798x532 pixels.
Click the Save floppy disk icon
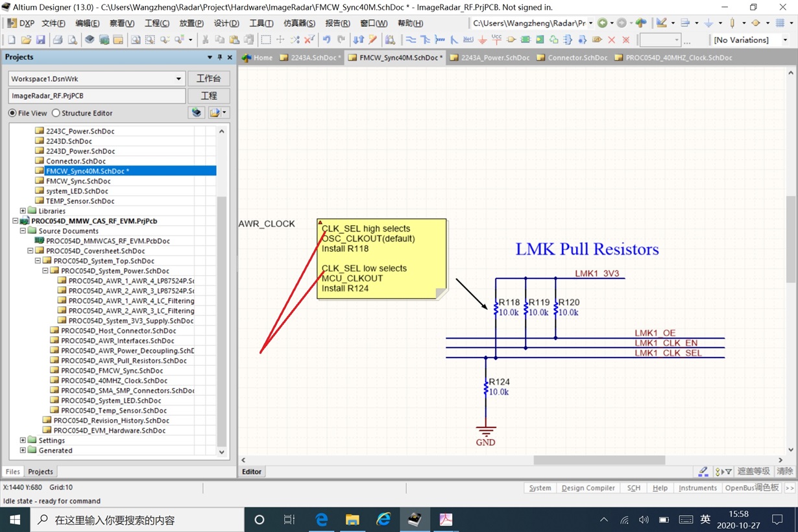pos(40,40)
